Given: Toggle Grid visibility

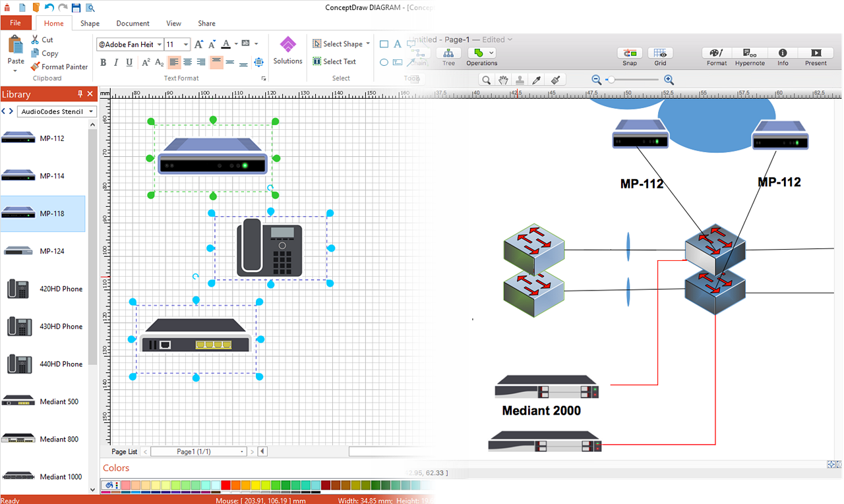Looking at the screenshot, I should (x=660, y=56).
